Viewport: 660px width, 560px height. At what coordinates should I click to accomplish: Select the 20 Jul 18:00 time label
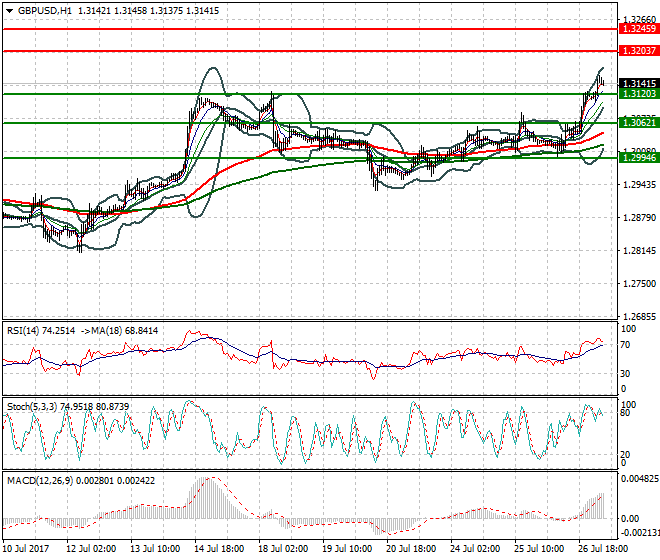click(x=411, y=549)
